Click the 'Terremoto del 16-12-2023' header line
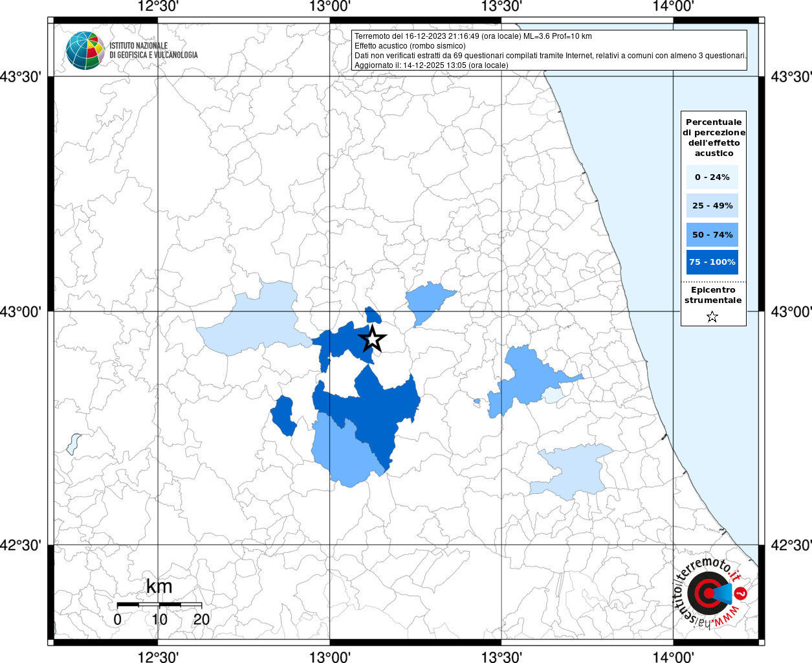The height and width of the screenshot is (663, 812). [x=473, y=36]
